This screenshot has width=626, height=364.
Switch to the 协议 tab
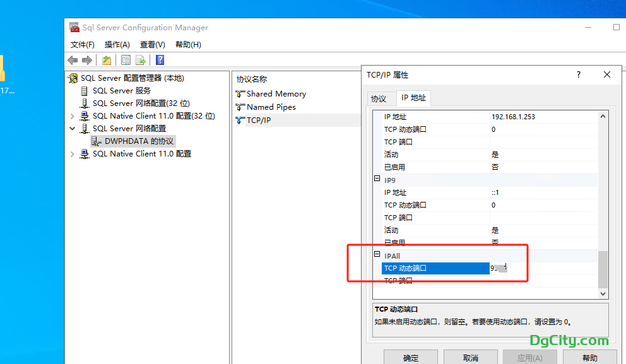point(378,98)
